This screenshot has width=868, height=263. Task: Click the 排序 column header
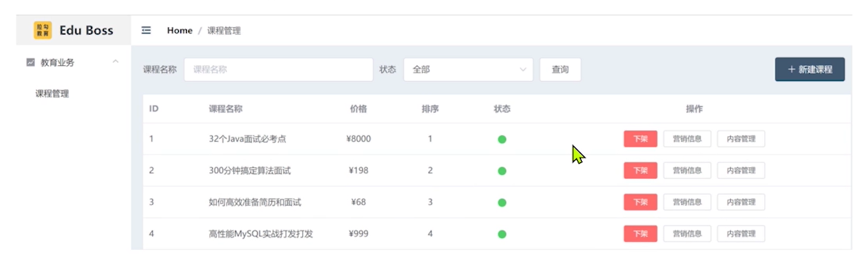click(430, 108)
